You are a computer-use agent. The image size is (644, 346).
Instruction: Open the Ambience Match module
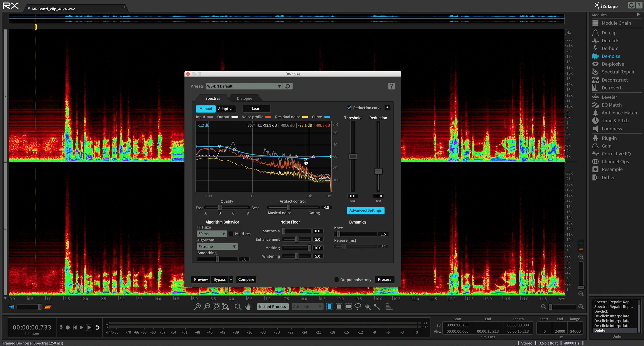[x=619, y=113]
